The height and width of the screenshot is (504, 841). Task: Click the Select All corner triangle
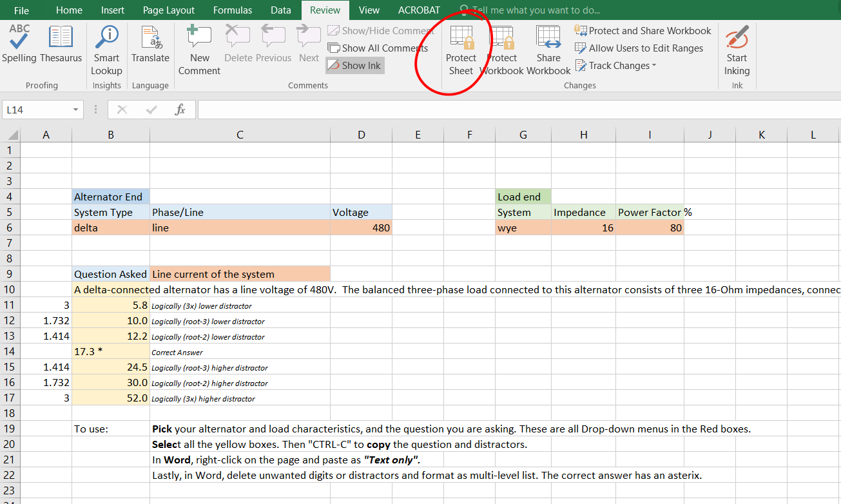pos(12,135)
